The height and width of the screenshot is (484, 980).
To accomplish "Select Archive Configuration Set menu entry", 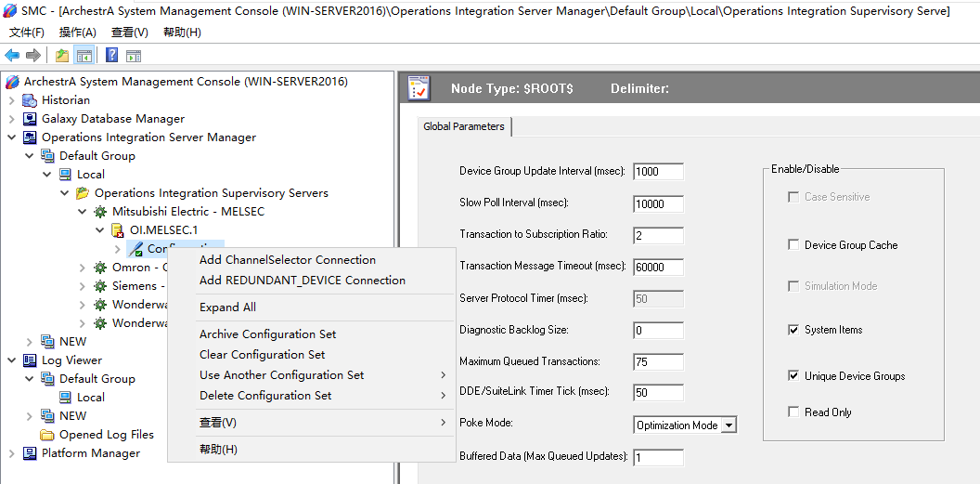I will click(x=268, y=334).
